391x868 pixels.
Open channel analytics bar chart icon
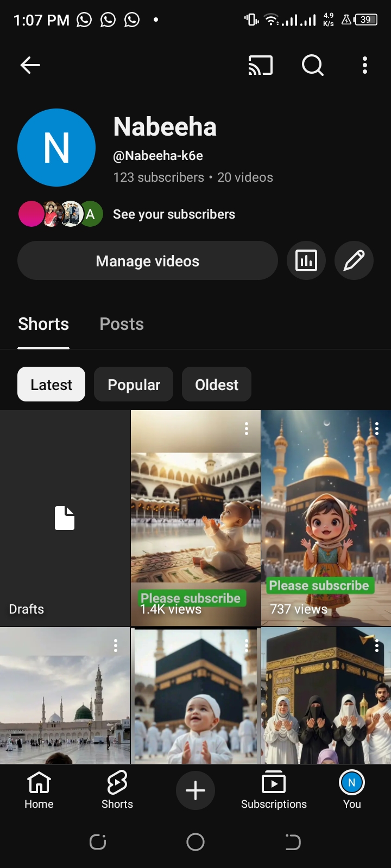tap(306, 261)
